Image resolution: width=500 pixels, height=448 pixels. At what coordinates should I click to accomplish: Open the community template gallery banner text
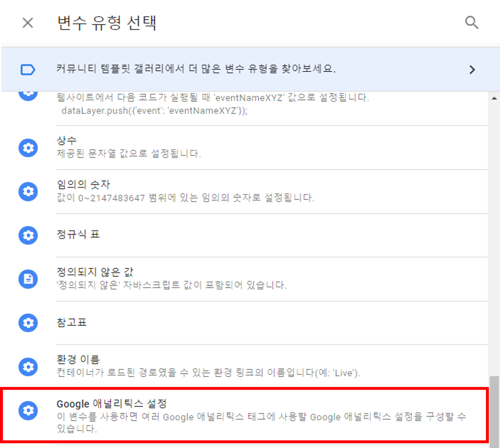[x=196, y=69]
